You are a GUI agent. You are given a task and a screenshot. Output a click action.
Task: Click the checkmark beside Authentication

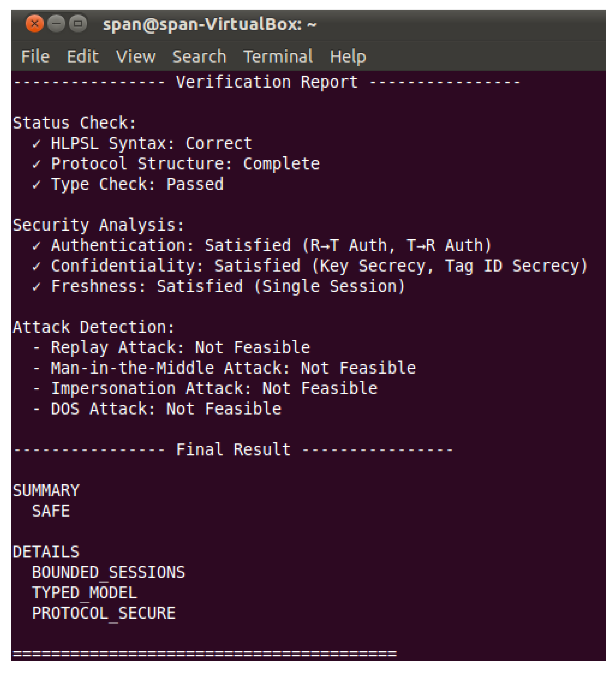[37, 246]
